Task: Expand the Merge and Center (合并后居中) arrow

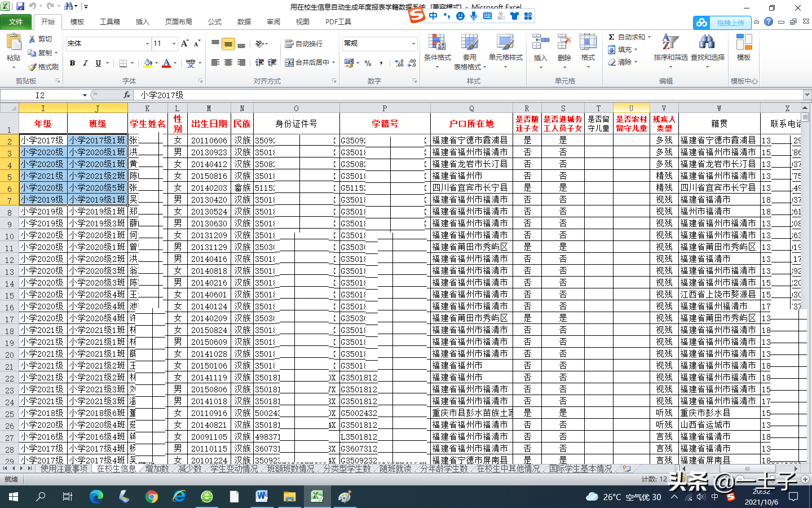Action: [x=334, y=63]
